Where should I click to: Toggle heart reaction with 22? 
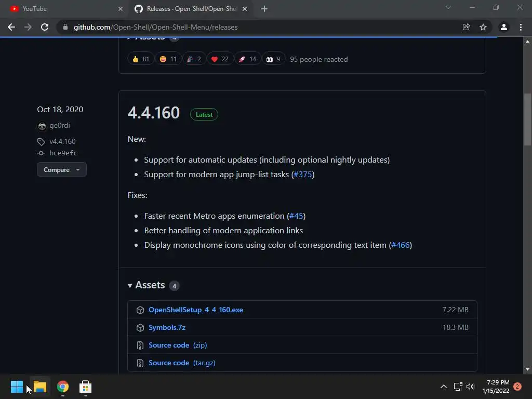point(220,59)
